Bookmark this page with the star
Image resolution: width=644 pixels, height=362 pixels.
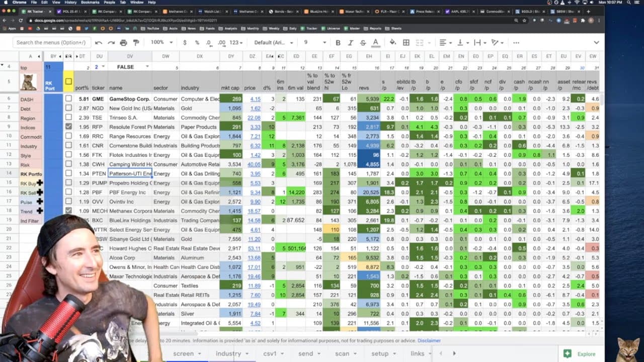pos(524,20)
